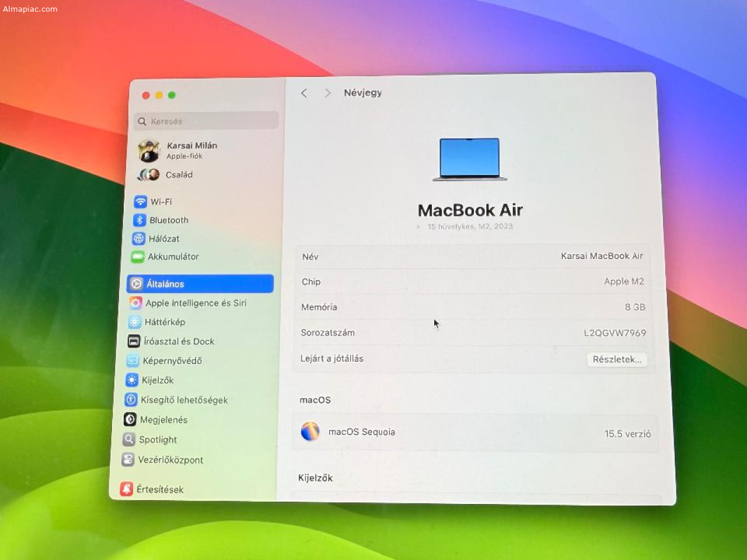Select the Általános gear icon
The height and width of the screenshot is (560, 747).
click(137, 284)
